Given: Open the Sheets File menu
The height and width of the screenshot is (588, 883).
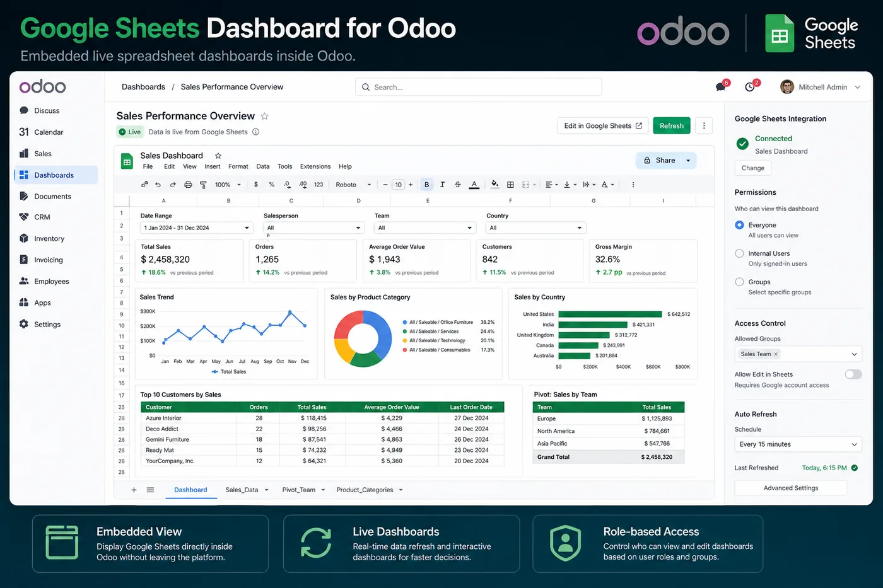Looking at the screenshot, I should click(148, 166).
